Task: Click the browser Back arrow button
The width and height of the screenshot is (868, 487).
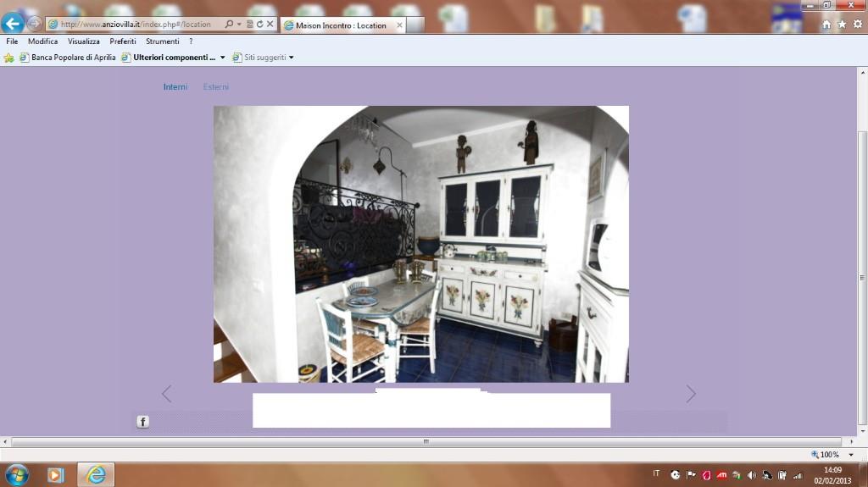Action: tap(12, 24)
